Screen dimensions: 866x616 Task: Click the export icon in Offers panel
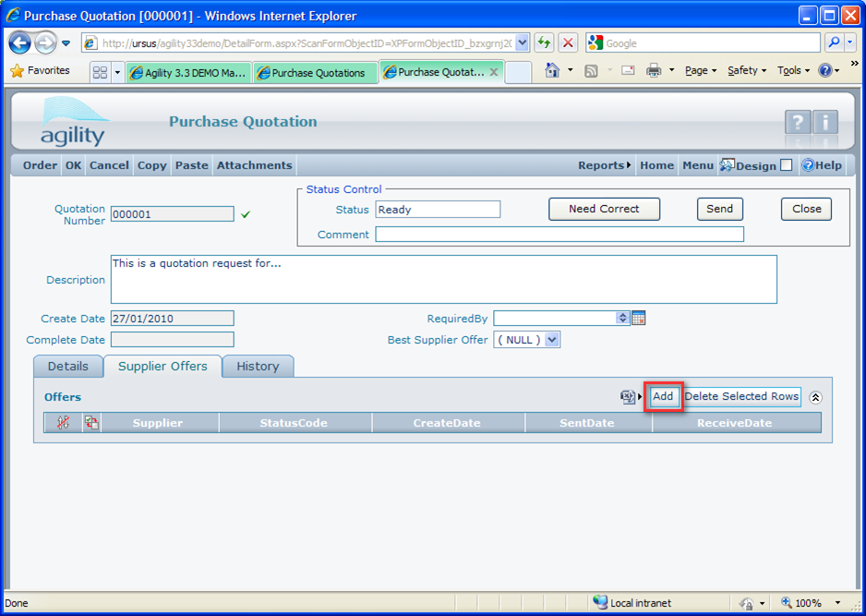tap(628, 397)
